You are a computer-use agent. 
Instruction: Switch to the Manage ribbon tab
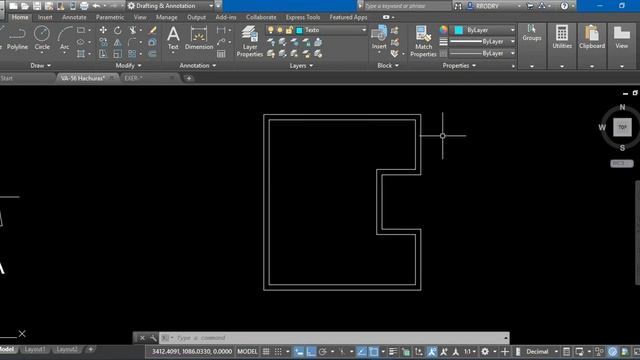[167, 17]
